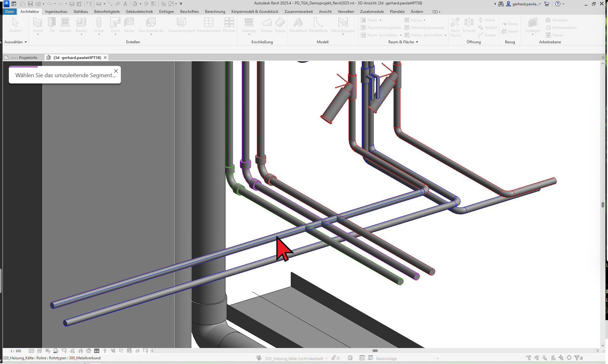Dismiss the Wählen Sie das umzuleitende Segment tooltip
Screen dimensions: 608x364
116,71
